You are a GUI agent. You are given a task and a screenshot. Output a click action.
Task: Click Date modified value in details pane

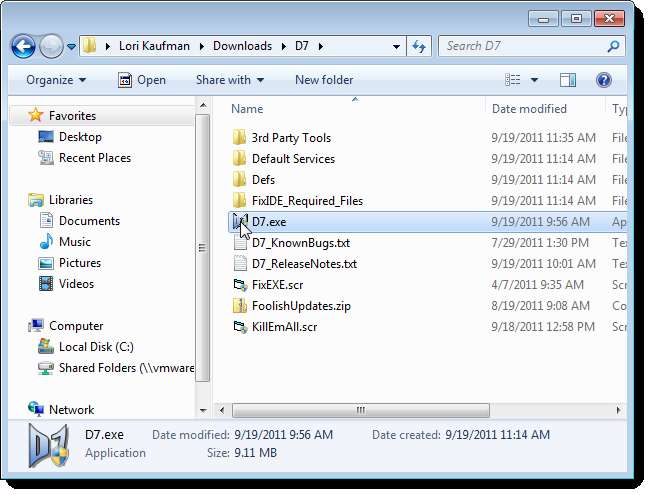(x=284, y=434)
